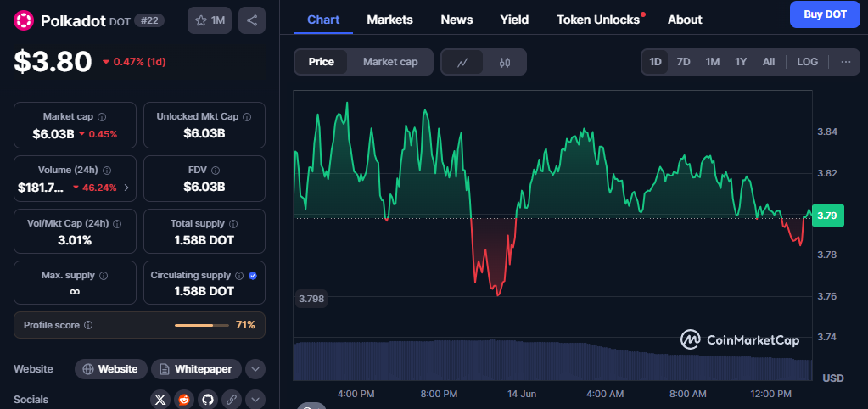Viewport: 868px width, 409px height.
Task: Click the verified badge on Circulating supply
Action: click(x=253, y=275)
